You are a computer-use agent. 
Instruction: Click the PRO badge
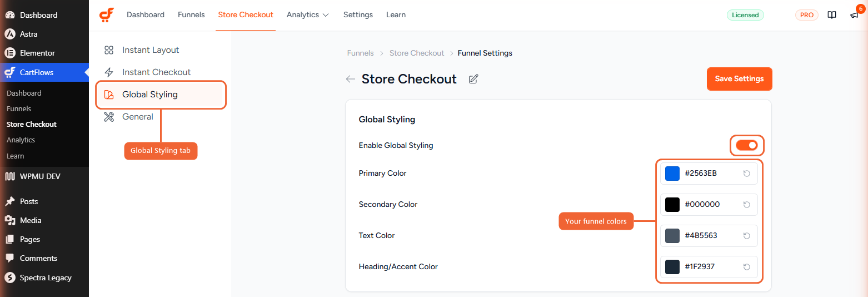click(807, 15)
